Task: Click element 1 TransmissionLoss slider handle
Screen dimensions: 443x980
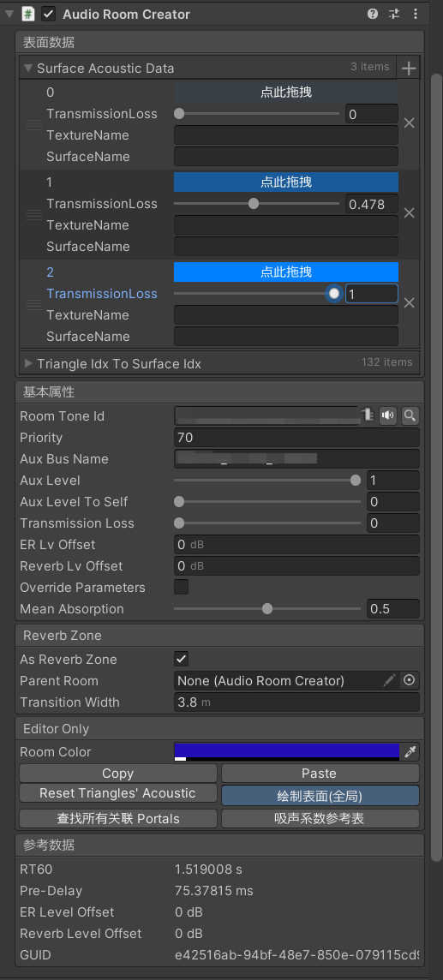Action: click(253, 203)
